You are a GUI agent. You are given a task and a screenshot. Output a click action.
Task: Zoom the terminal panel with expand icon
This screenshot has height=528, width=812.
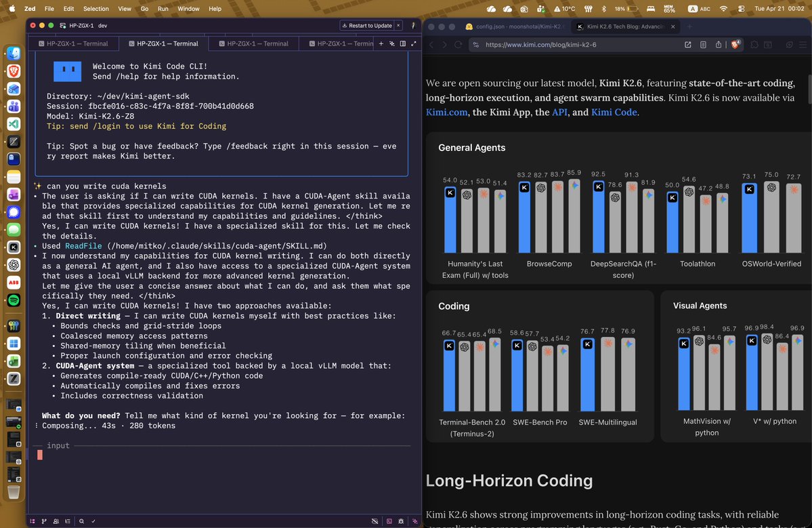tap(414, 43)
